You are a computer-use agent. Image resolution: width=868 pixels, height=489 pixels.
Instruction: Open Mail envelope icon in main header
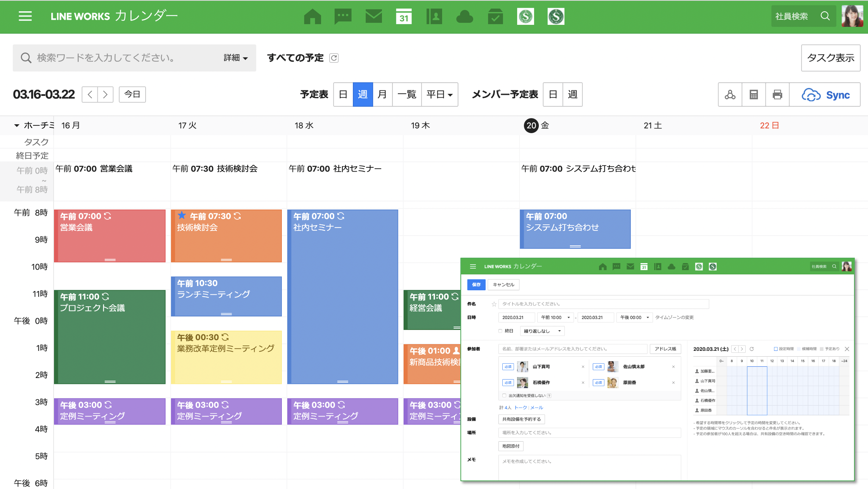[x=373, y=16]
